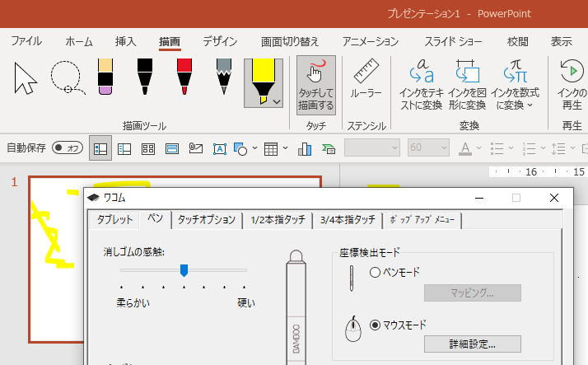Screen dimensions: 588x365
Task: Click the reading view blue layout icon
Action: point(172,149)
